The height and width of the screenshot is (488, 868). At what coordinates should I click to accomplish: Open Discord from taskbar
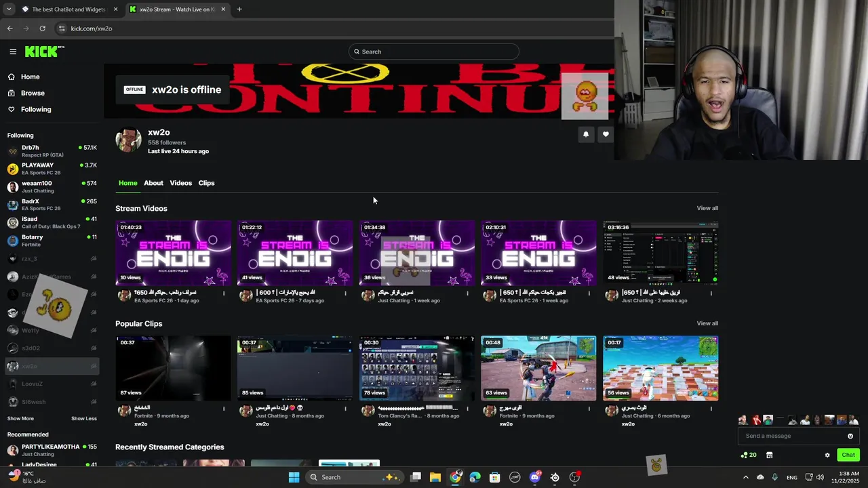[x=535, y=477]
